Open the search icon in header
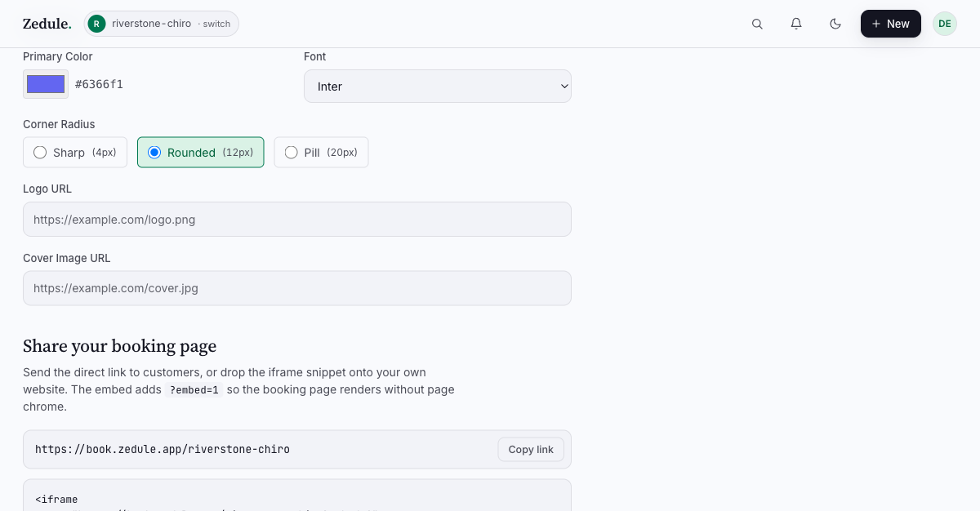The width and height of the screenshot is (980, 511). coord(757,24)
